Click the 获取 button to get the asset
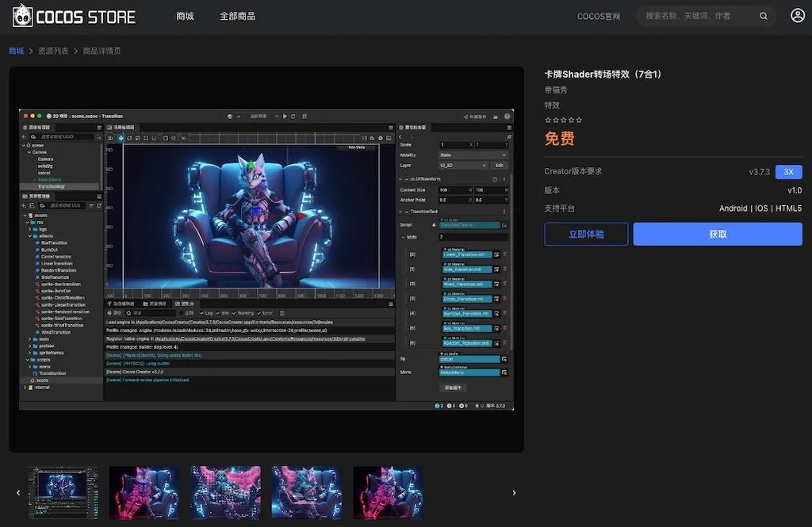 [717, 234]
